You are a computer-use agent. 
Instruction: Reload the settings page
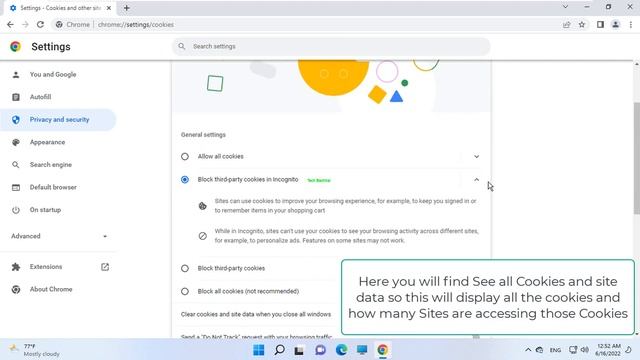tap(40, 24)
